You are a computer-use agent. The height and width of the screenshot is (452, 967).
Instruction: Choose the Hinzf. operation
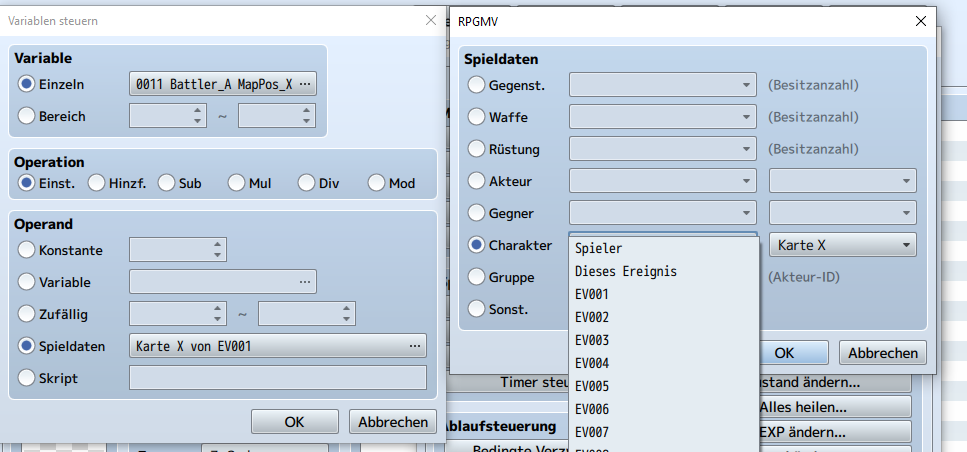tap(96, 183)
